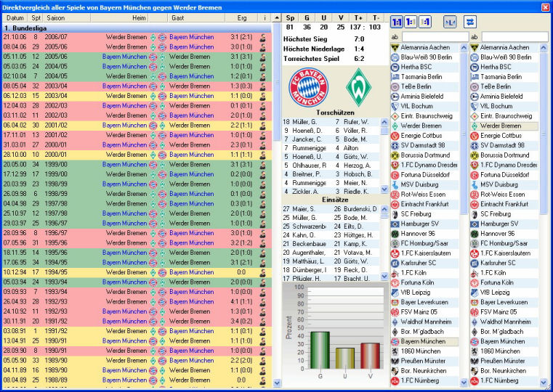This screenshot has width=553, height=392.
Task: Select 'Tasmania Berlin' in the right team list
Action: pyautogui.click(x=501, y=77)
